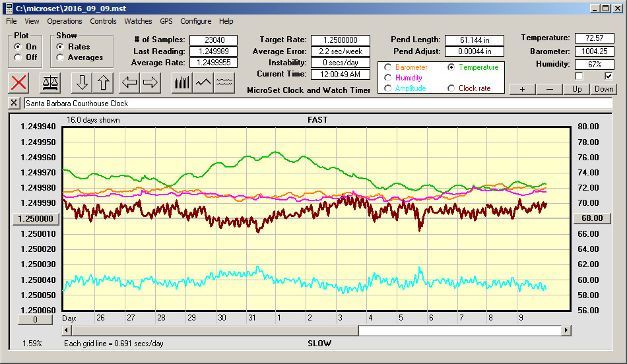Select the vertical bars plot style icon
Viewport: 627px width, 364px height.
pos(181,82)
